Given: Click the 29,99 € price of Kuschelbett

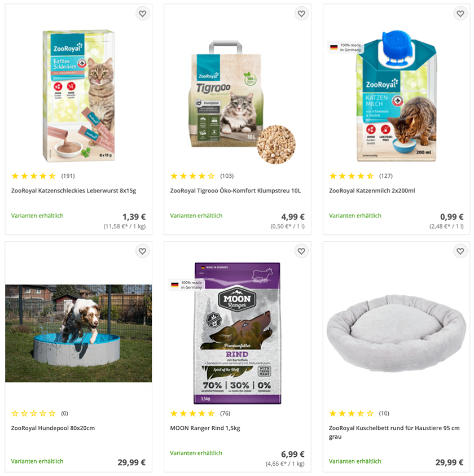Looking at the screenshot, I should point(449,462).
